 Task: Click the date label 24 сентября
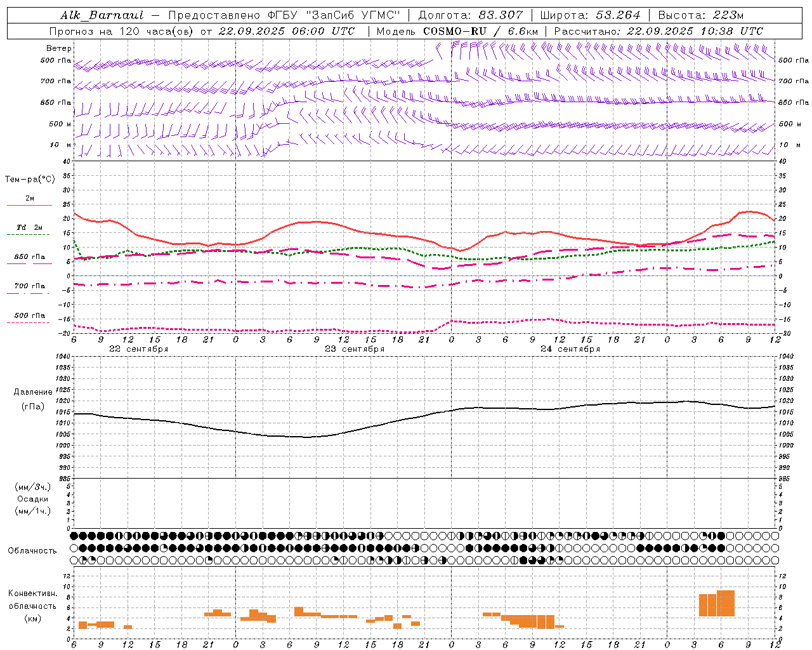(x=570, y=349)
